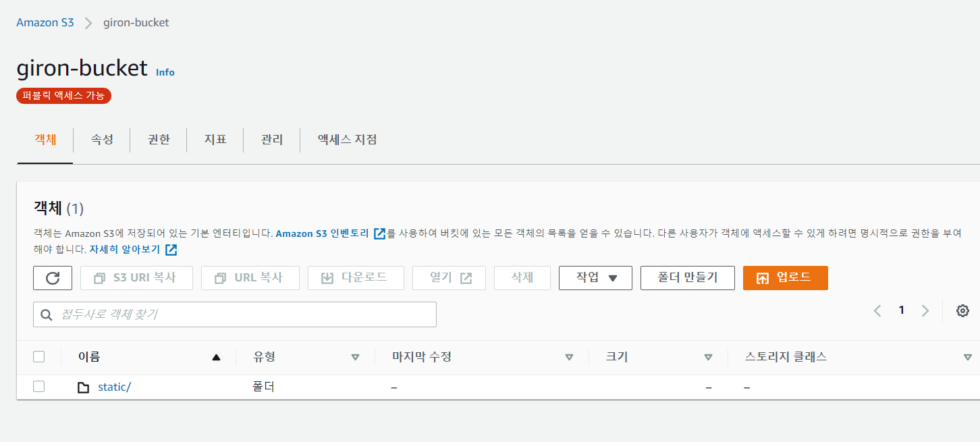This screenshot has width=980, height=442.
Task: Click external link icon beside Amazon S3 인벤토리
Action: (379, 233)
